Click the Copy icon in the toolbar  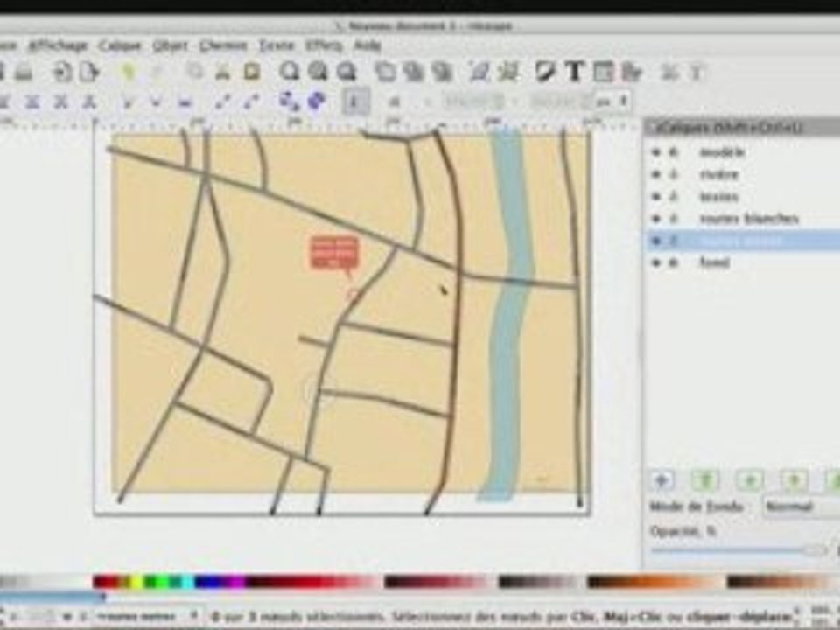[195, 71]
